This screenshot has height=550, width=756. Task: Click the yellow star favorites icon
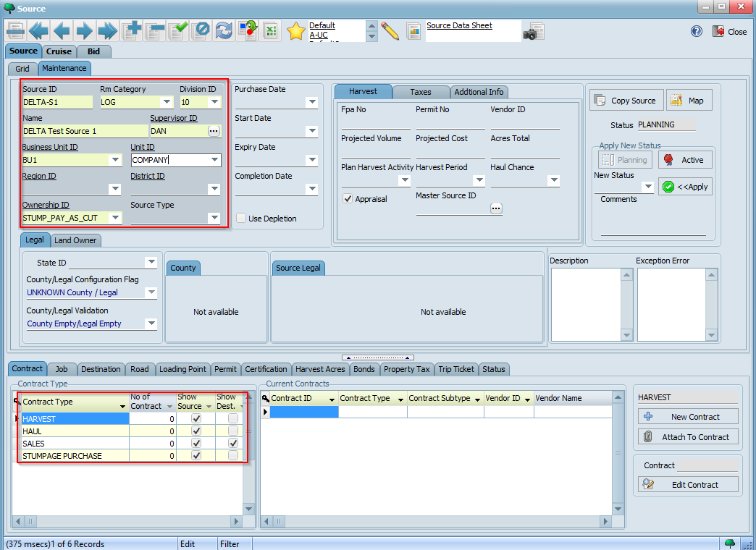(x=296, y=31)
